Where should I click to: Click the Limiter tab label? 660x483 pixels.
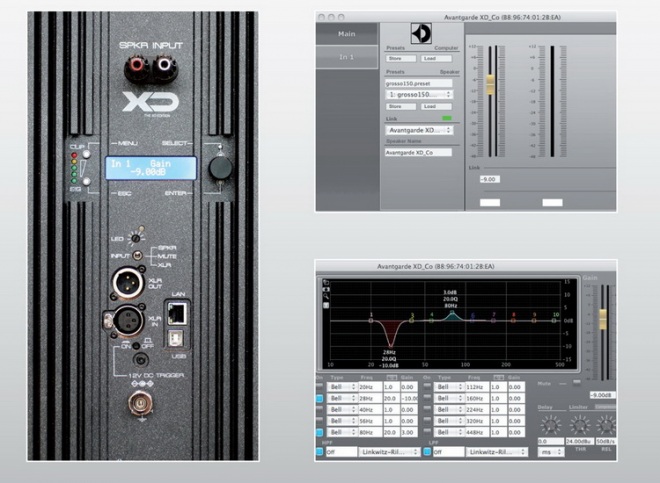coord(578,407)
